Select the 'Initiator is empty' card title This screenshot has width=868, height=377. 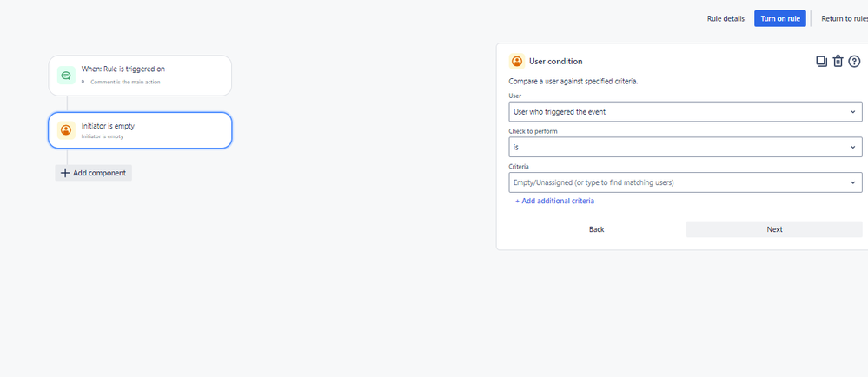pos(108,126)
